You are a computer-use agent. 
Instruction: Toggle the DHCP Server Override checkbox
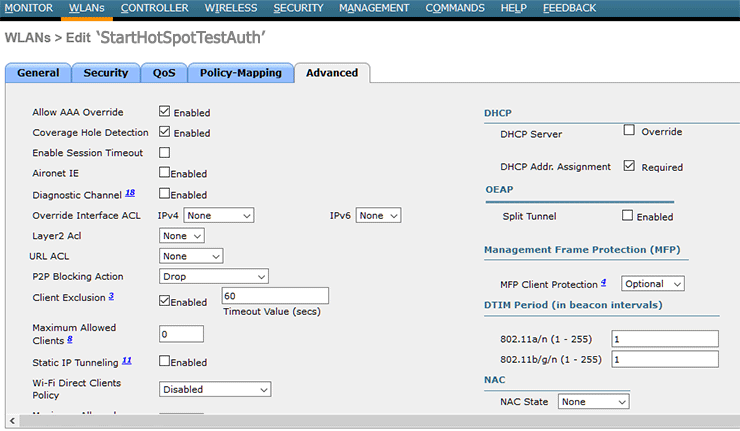point(629,130)
